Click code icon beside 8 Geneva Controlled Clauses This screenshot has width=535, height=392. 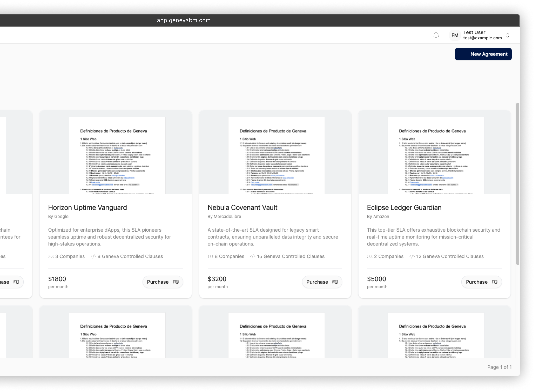pos(93,256)
